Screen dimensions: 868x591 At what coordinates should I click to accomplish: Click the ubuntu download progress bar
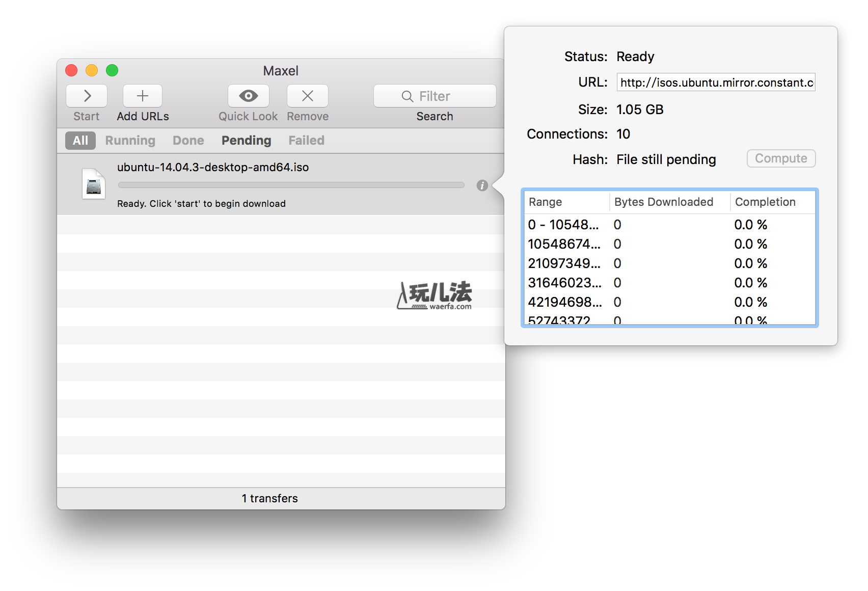point(291,185)
